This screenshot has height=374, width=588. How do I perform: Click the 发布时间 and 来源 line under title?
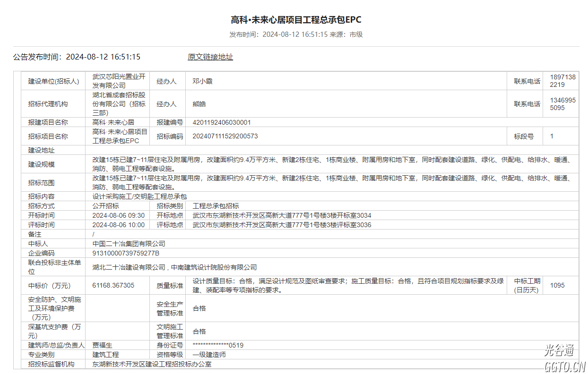[x=296, y=34]
